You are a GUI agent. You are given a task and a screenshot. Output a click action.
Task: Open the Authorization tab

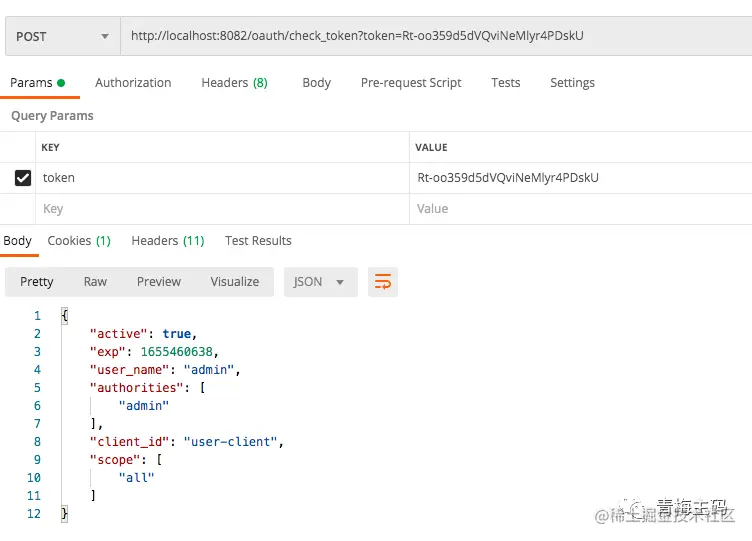[133, 83]
